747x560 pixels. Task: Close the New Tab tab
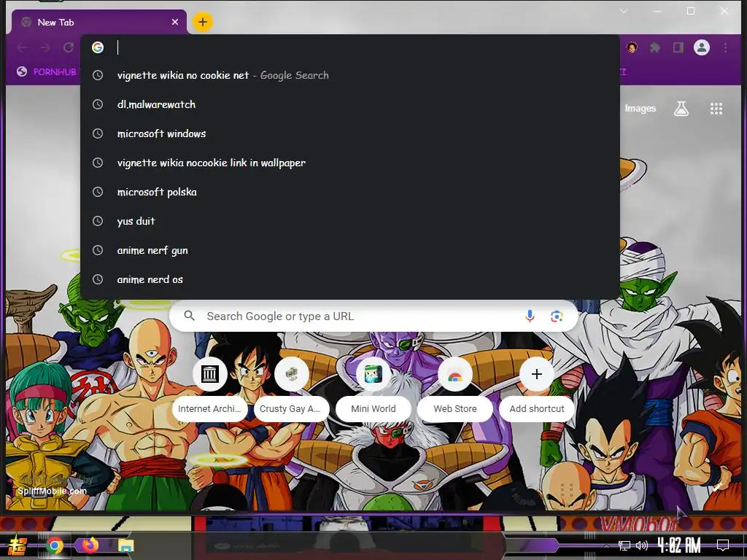coord(175,22)
